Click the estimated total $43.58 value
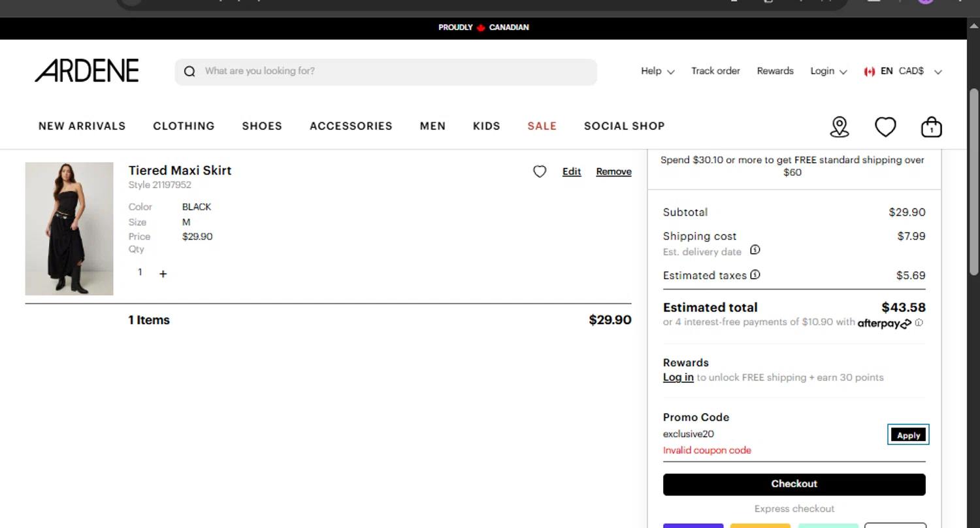 point(903,307)
